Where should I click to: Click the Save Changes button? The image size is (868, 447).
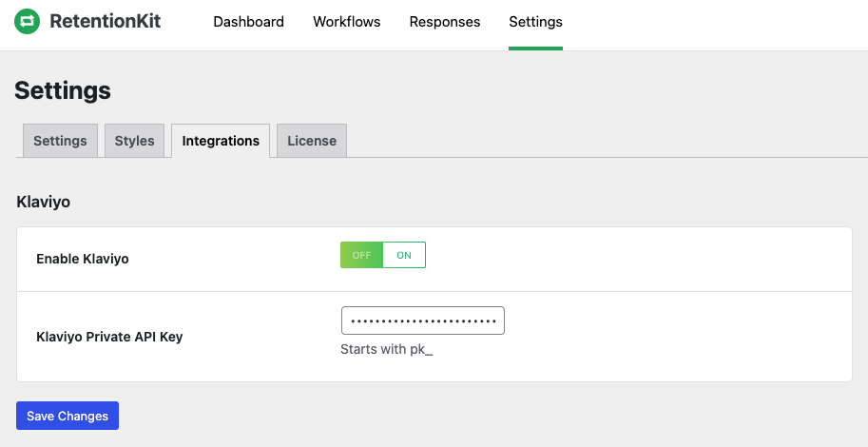pyautogui.click(x=68, y=416)
